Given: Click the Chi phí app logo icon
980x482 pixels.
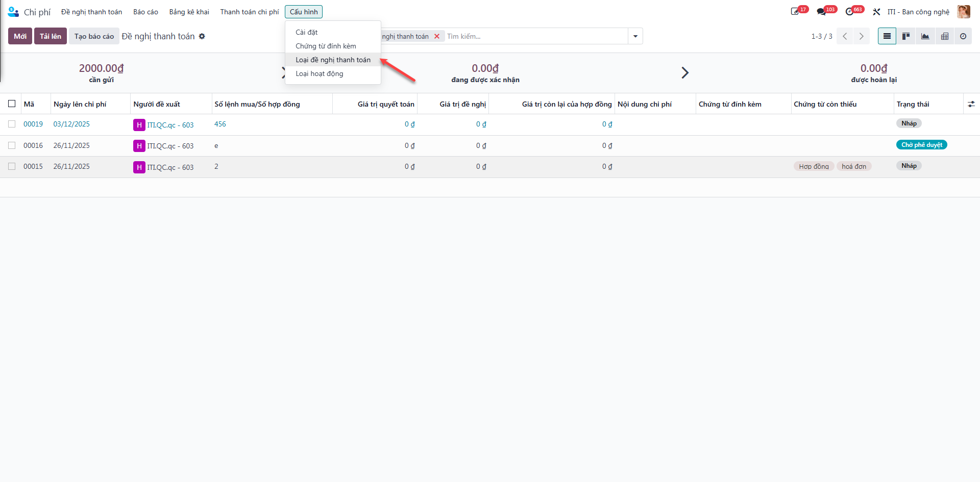Looking at the screenshot, I should coord(13,12).
